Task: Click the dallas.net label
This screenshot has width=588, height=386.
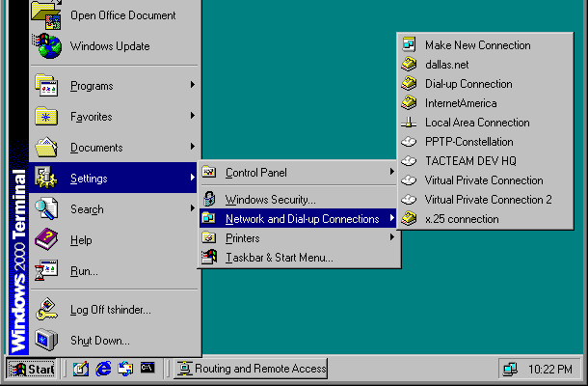Action: click(446, 65)
